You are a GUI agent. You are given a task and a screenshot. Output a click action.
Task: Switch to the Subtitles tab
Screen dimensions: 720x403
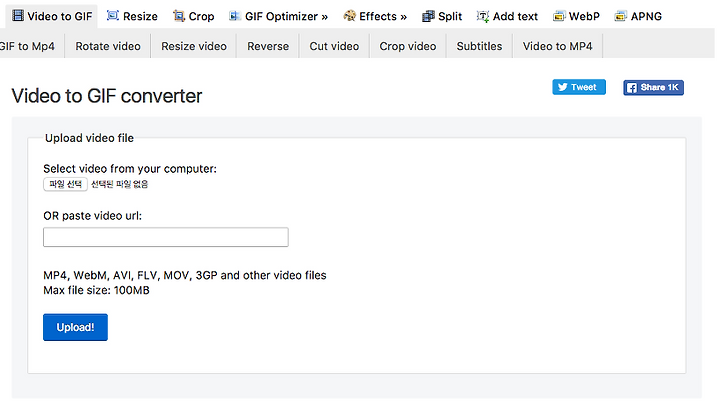tap(479, 46)
